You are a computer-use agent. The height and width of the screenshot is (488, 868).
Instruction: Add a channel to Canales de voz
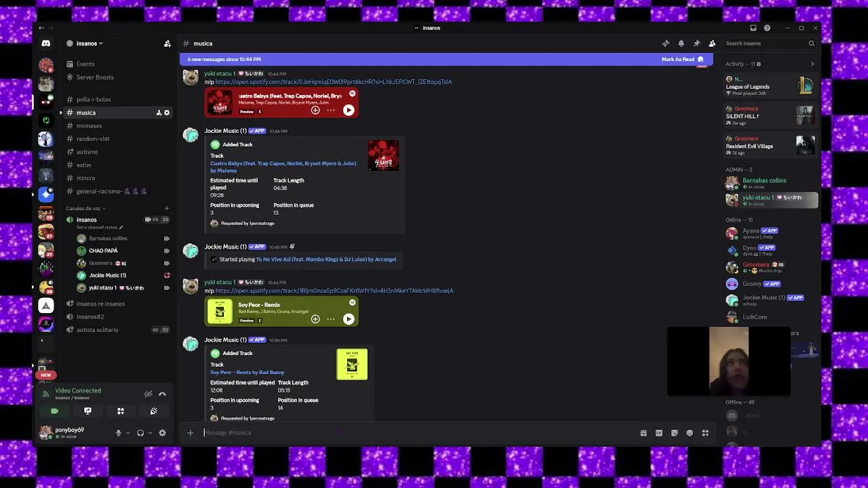pos(166,208)
